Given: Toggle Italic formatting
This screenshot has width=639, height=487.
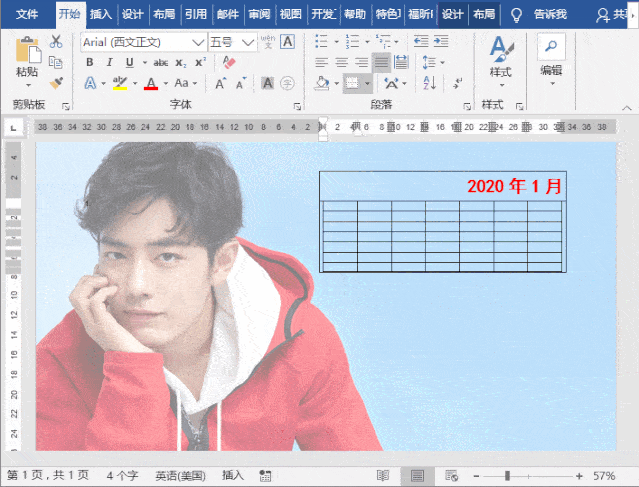Looking at the screenshot, I should (x=108, y=62).
